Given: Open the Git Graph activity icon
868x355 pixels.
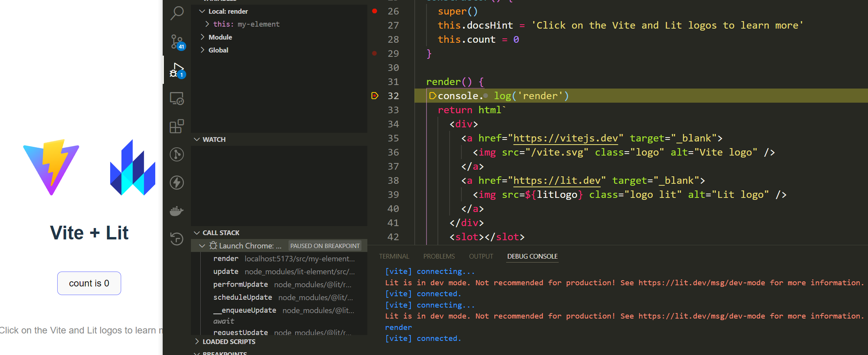Looking at the screenshot, I should pyautogui.click(x=177, y=154).
